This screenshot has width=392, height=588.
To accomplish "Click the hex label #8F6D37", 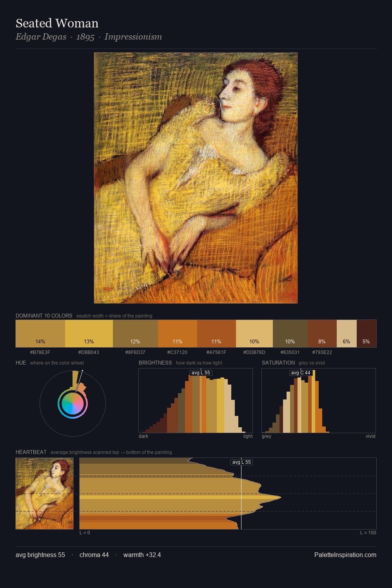I will pyautogui.click(x=135, y=352).
